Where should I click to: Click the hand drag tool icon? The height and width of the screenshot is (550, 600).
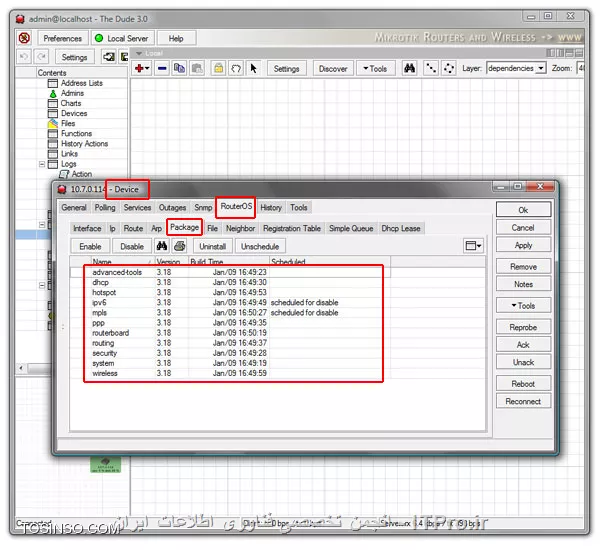click(x=236, y=69)
